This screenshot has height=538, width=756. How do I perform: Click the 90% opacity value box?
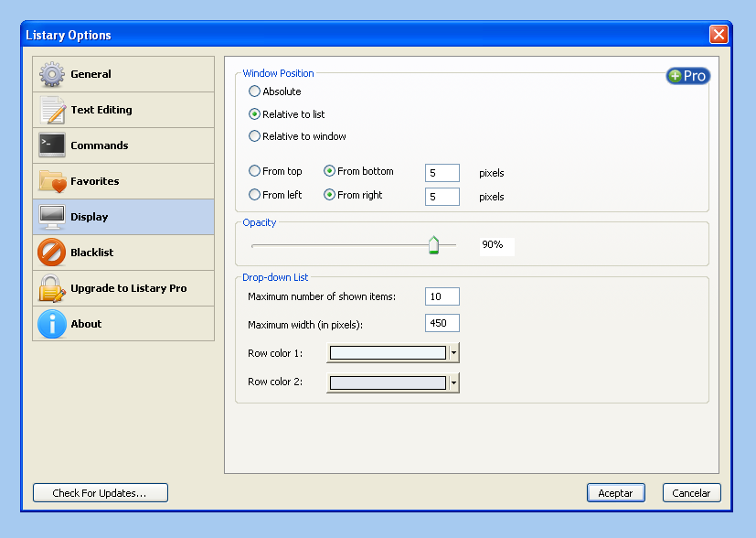tap(497, 246)
